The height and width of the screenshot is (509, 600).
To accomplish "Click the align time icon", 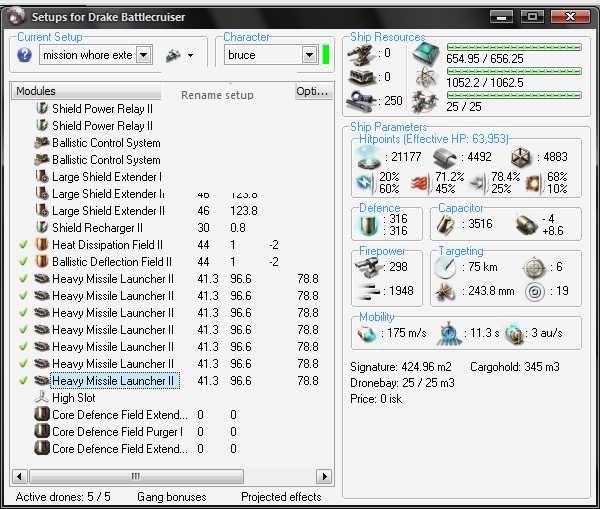I will [448, 334].
